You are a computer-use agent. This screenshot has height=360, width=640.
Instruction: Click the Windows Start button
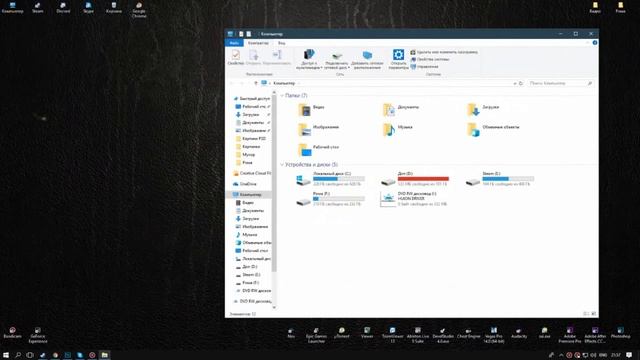tap(6, 355)
